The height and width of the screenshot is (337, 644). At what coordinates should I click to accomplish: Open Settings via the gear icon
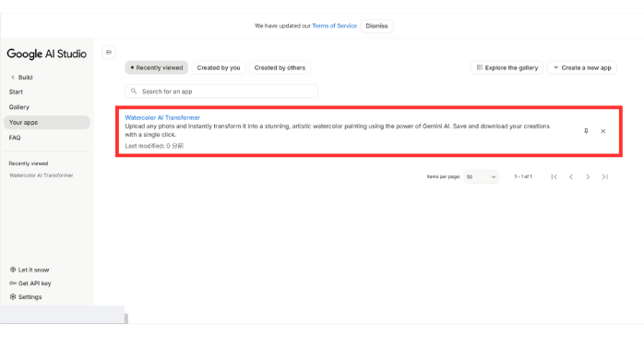(x=13, y=296)
